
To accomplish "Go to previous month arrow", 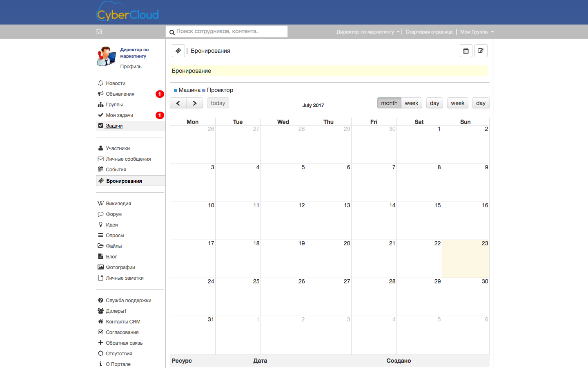I will pos(178,103).
